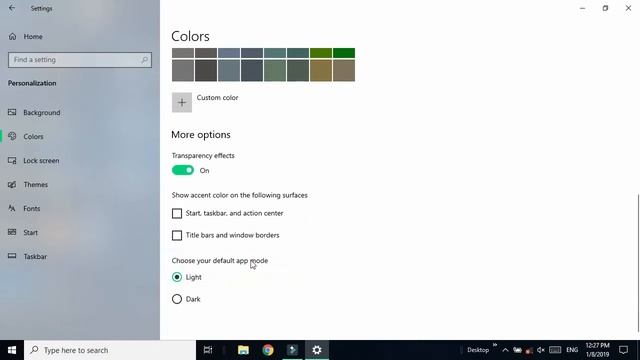Open the clock showing 12:27 PM
Viewport: 640px width, 360px height.
[x=598, y=350]
